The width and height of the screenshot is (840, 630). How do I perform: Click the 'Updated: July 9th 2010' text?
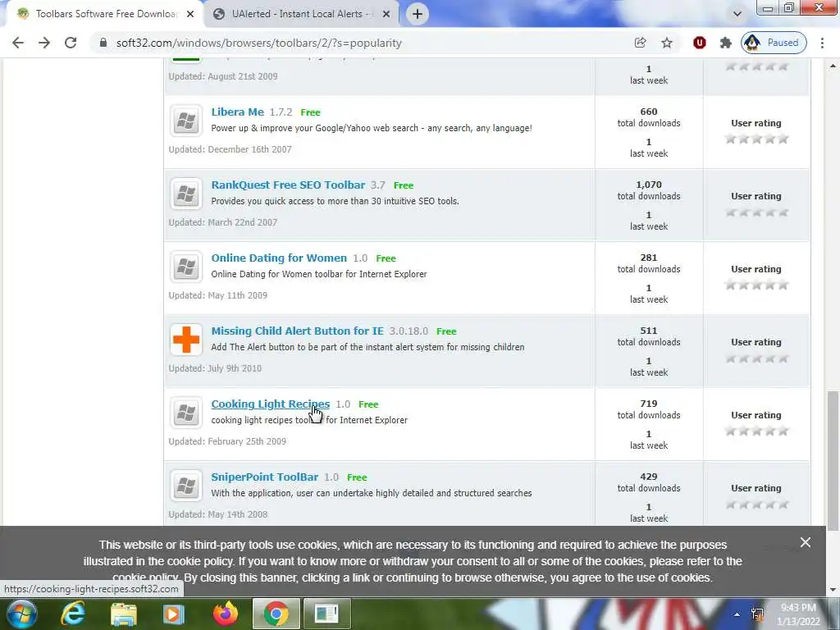tap(215, 368)
